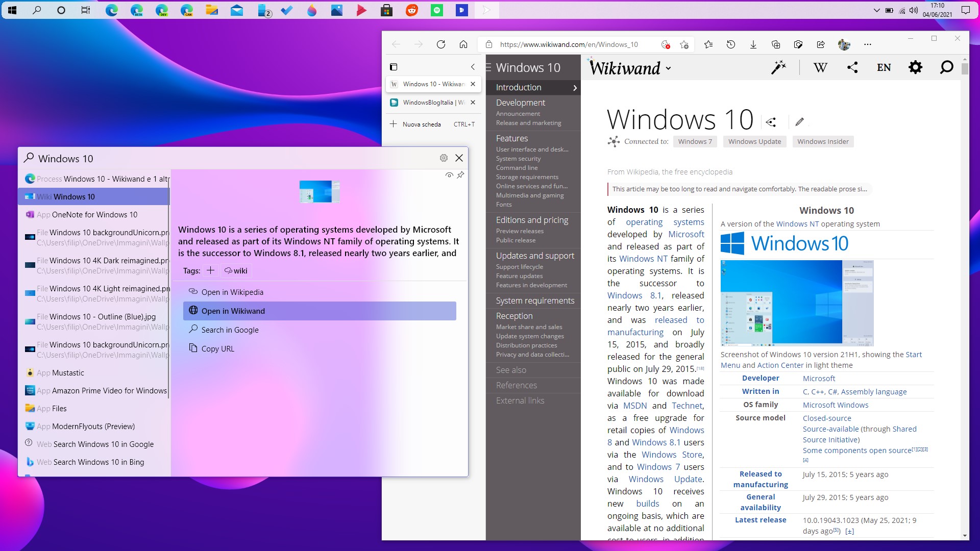This screenshot has width=980, height=551.
Task: Select Open in Wikipedia action
Action: 320,292
